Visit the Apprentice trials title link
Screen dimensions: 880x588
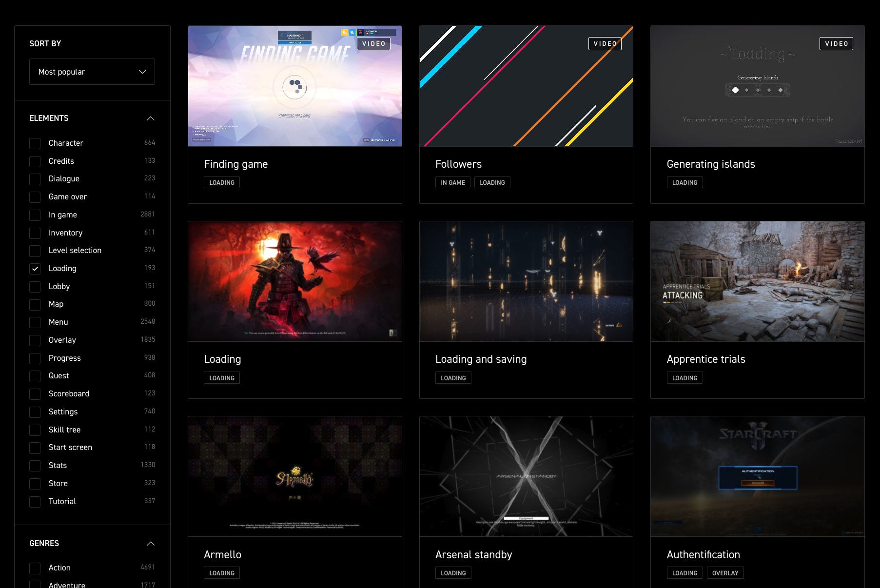tap(706, 359)
